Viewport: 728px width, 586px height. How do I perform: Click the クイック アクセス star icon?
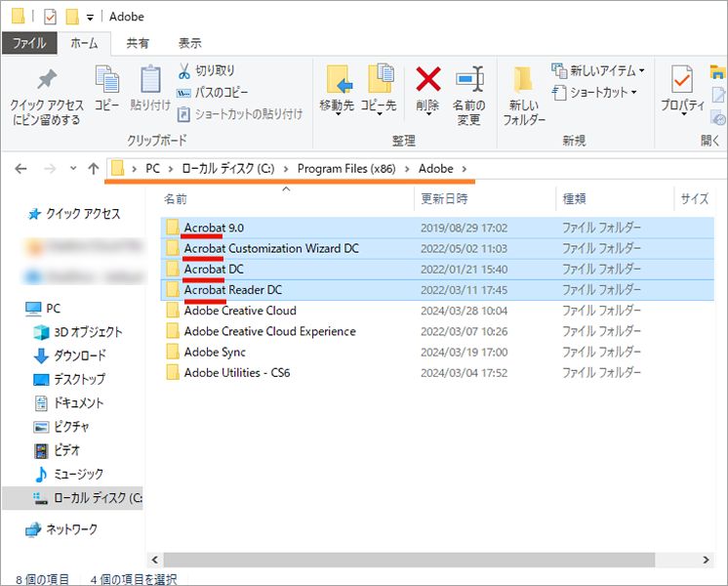pos(34,214)
